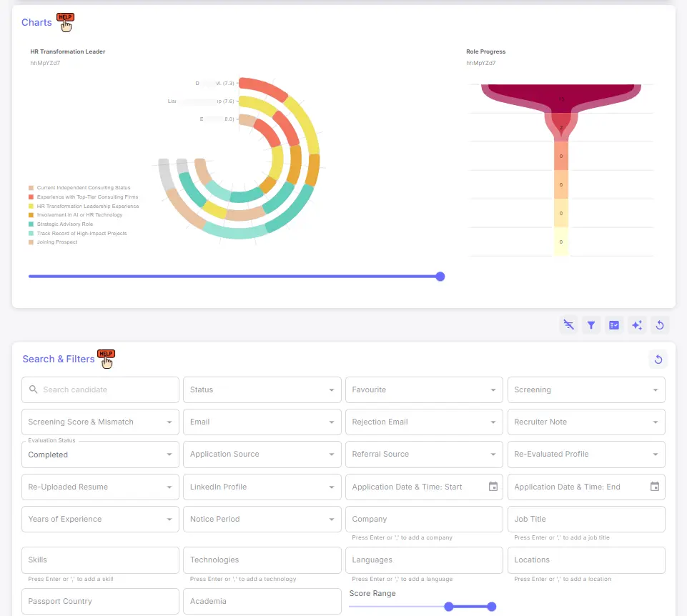Click the chart range slider handle
Image resolution: width=687 pixels, height=616 pixels.
[x=440, y=277]
